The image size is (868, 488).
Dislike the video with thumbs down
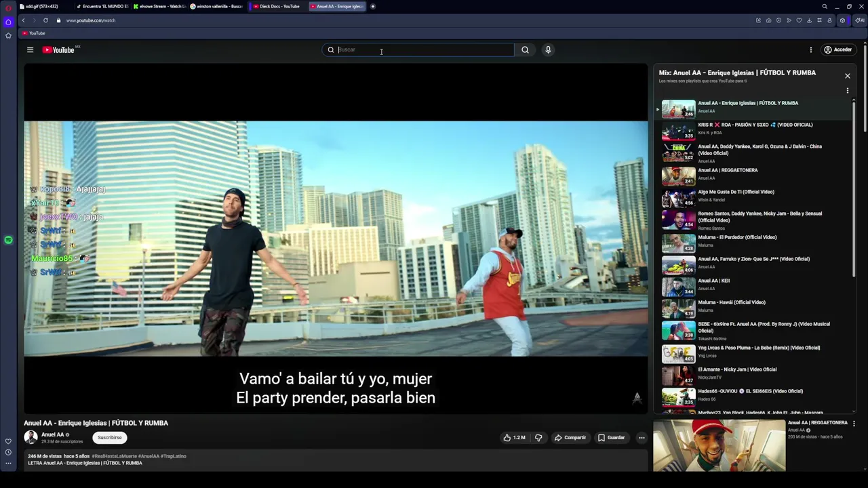tap(538, 438)
